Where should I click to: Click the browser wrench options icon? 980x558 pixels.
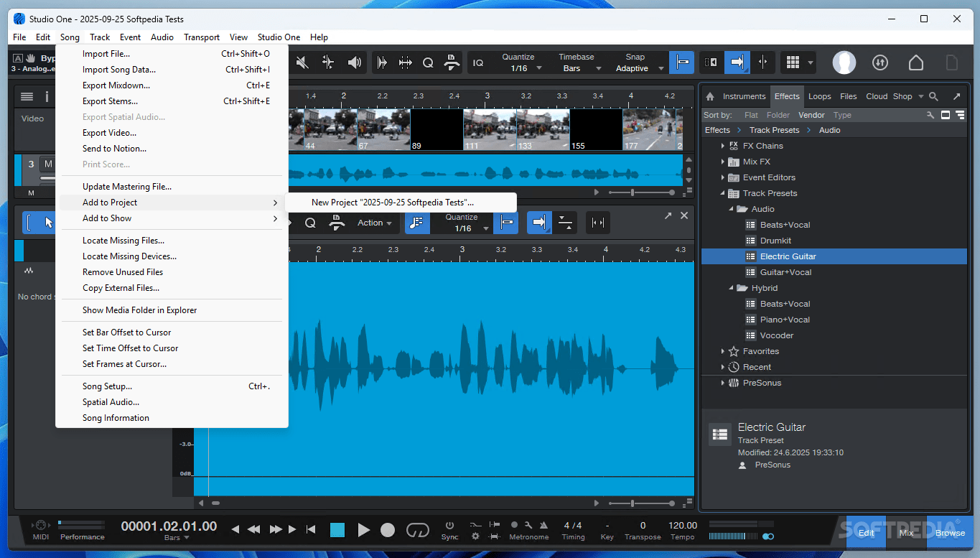(930, 115)
